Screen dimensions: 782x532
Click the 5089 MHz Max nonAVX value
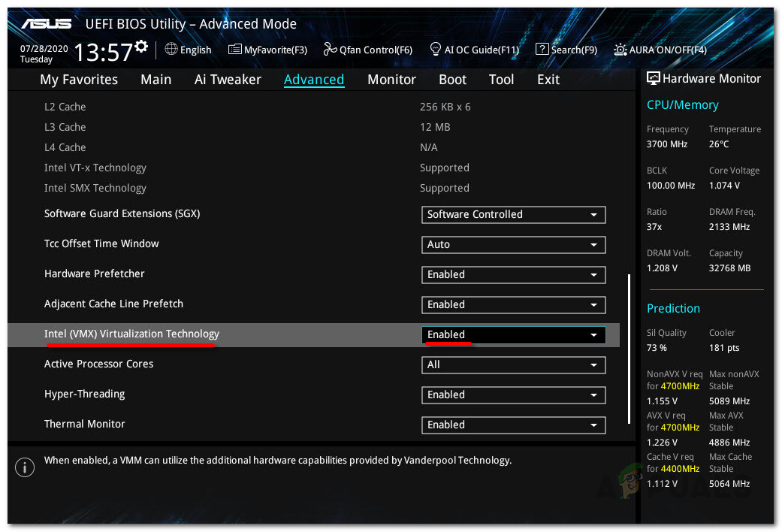[x=729, y=401]
